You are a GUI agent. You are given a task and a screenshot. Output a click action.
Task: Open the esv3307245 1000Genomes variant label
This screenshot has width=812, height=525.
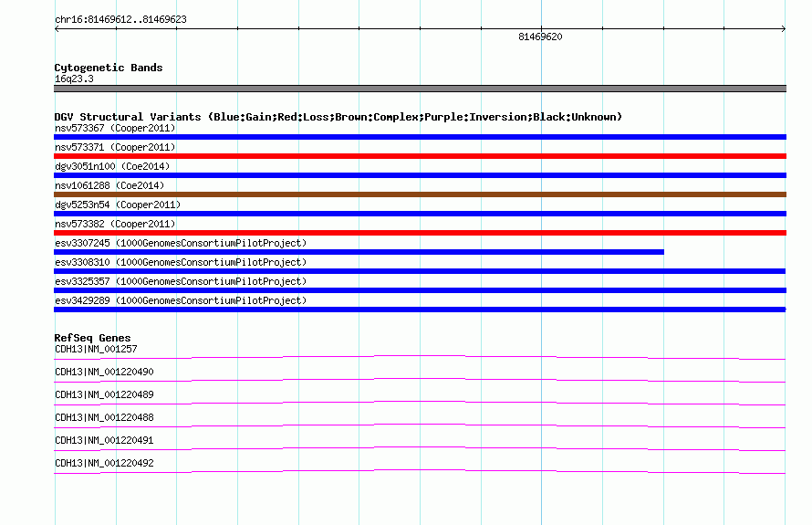click(181, 243)
